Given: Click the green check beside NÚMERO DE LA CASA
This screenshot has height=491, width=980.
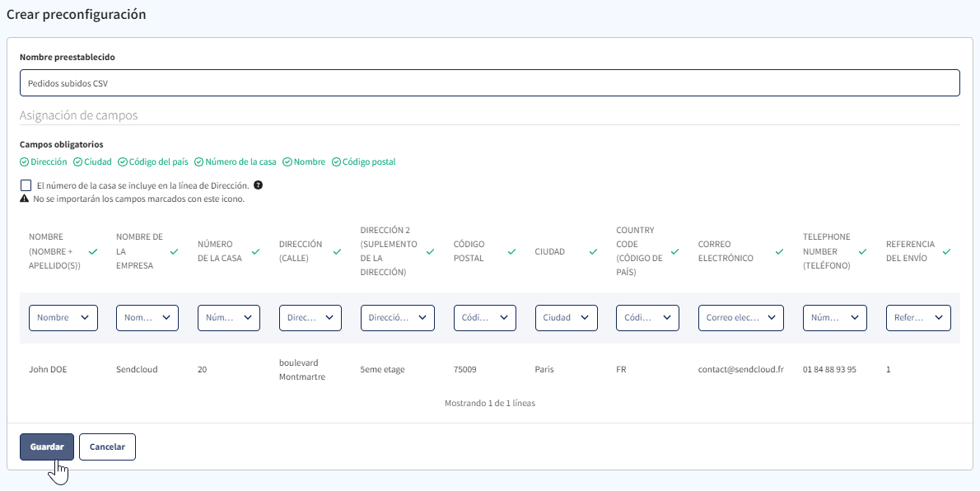Looking at the screenshot, I should click(255, 251).
